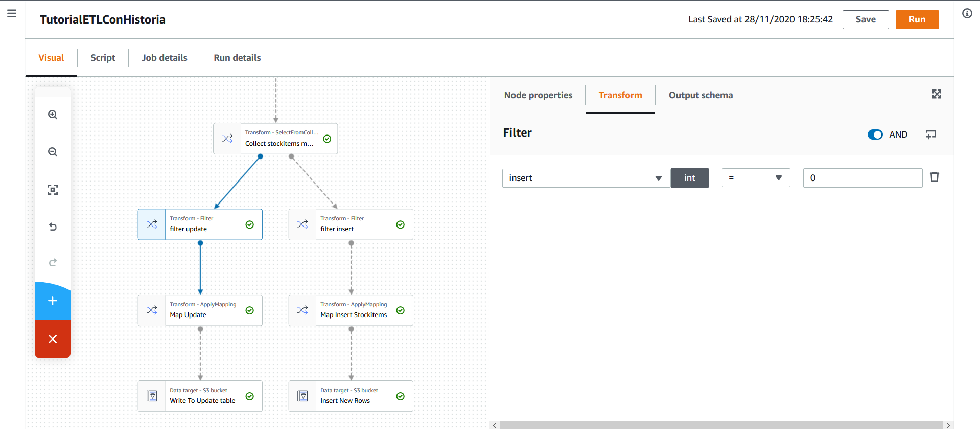980x429 pixels.
Task: Select the Insert New Rows label
Action: tap(345, 401)
